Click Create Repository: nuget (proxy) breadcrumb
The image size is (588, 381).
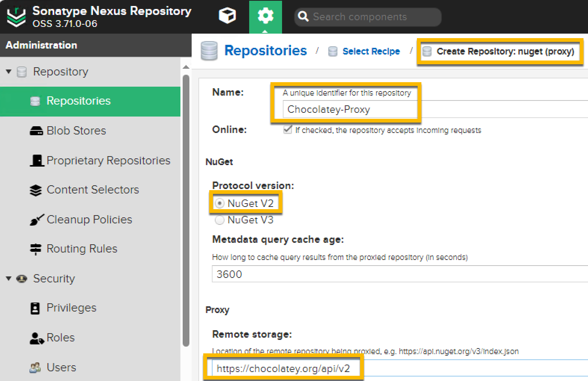click(505, 52)
